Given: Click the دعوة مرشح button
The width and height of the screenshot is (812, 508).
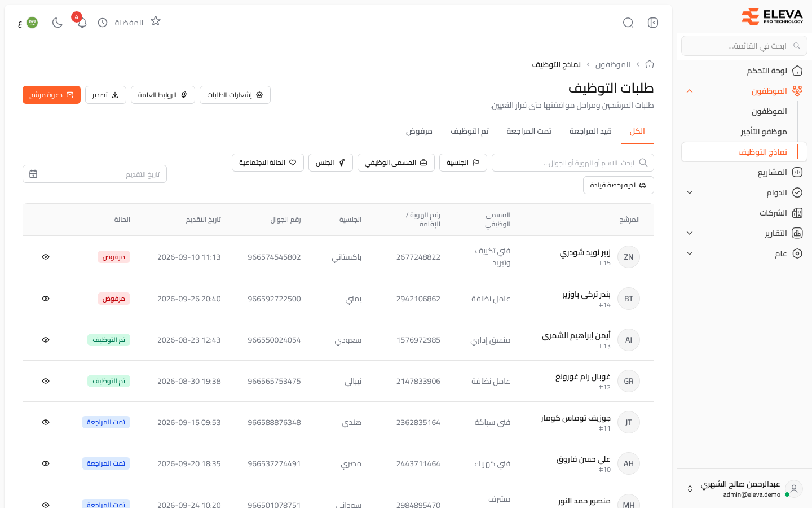Looking at the screenshot, I should point(51,95).
